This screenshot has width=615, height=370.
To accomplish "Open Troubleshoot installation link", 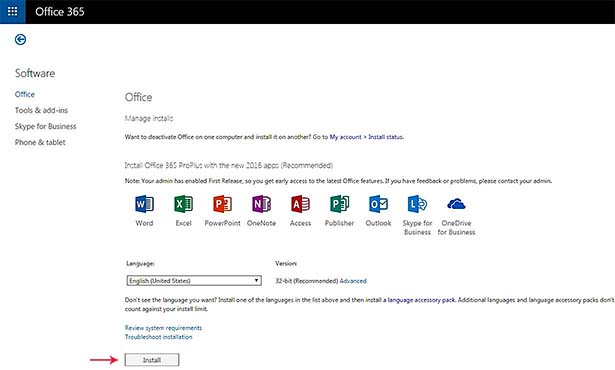I will tap(158, 337).
